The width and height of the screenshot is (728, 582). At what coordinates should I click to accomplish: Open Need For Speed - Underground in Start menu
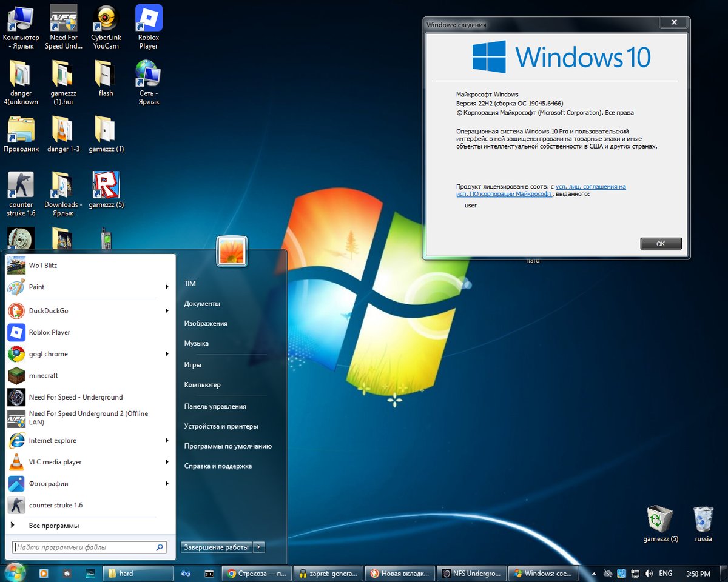(x=90, y=397)
